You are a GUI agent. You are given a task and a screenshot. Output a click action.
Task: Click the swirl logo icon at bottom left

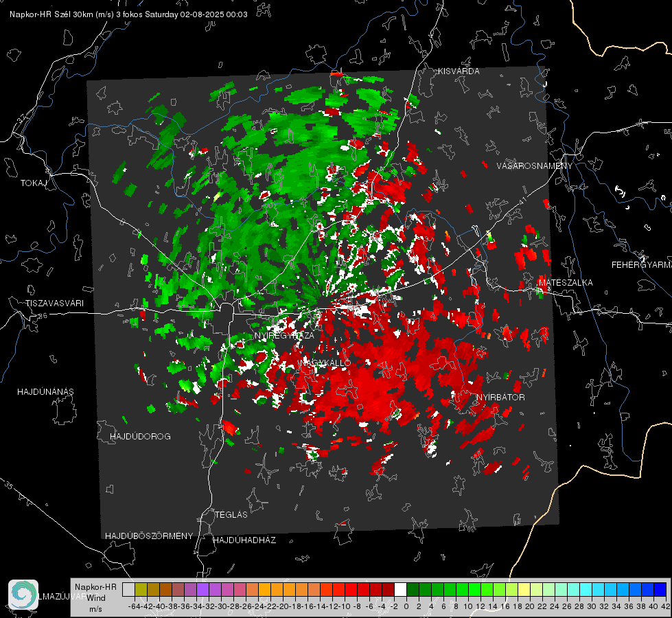coord(23,595)
